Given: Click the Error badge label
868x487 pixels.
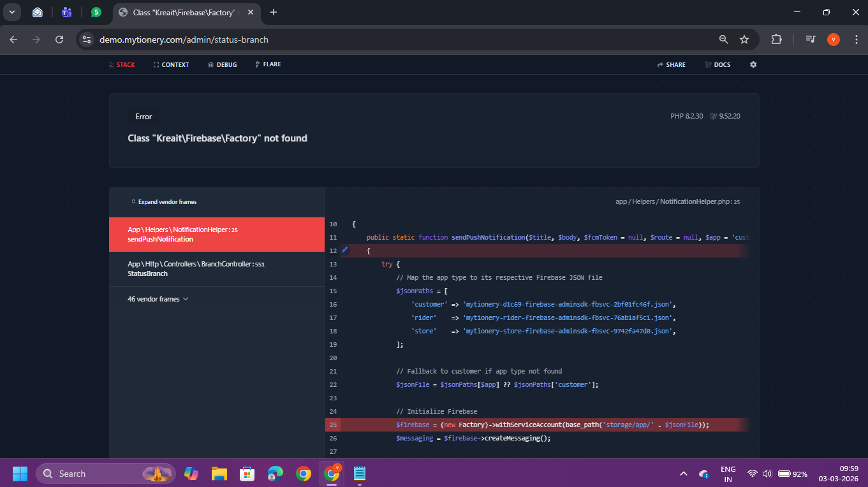Looking at the screenshot, I should (143, 117).
